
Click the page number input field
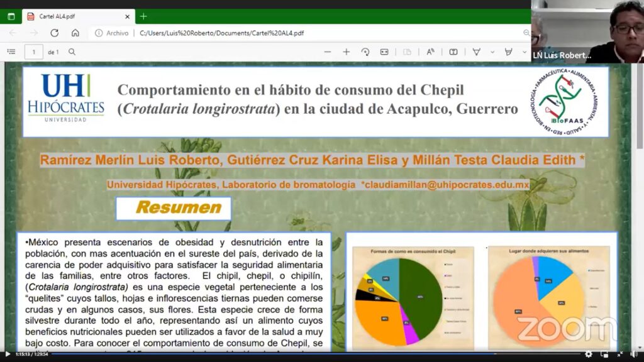[34, 52]
